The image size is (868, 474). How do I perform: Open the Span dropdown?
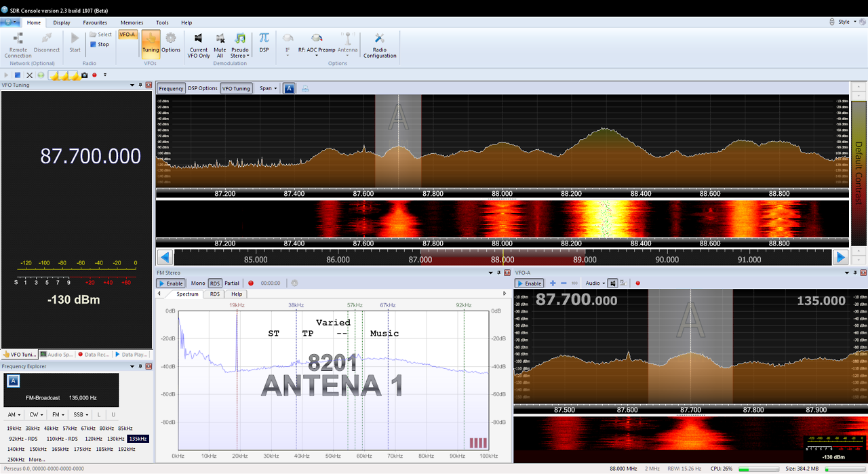(x=269, y=88)
